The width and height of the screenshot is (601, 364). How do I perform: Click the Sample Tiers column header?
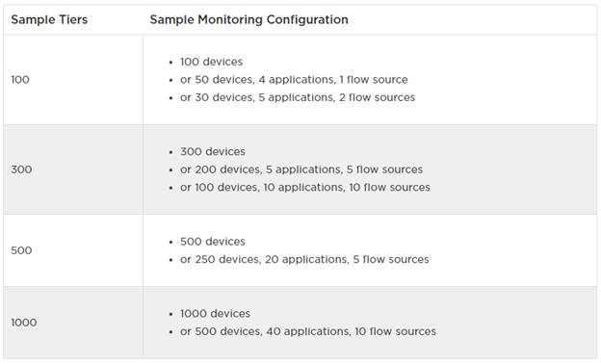pos(49,19)
